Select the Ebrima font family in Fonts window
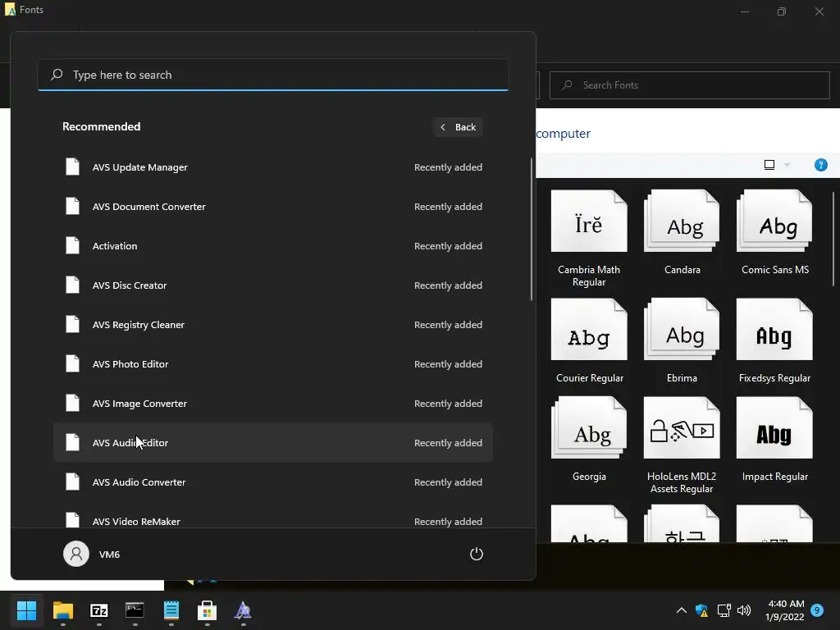The width and height of the screenshot is (840, 630). pos(682,340)
